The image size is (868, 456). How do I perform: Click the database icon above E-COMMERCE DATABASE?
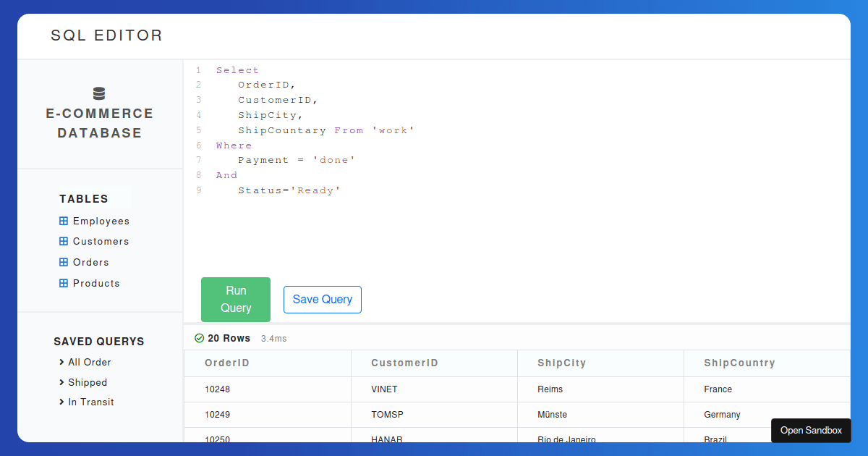(98, 93)
